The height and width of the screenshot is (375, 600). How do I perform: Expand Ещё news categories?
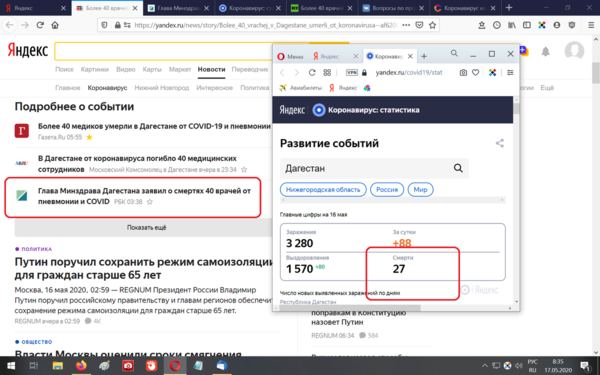(x=547, y=88)
